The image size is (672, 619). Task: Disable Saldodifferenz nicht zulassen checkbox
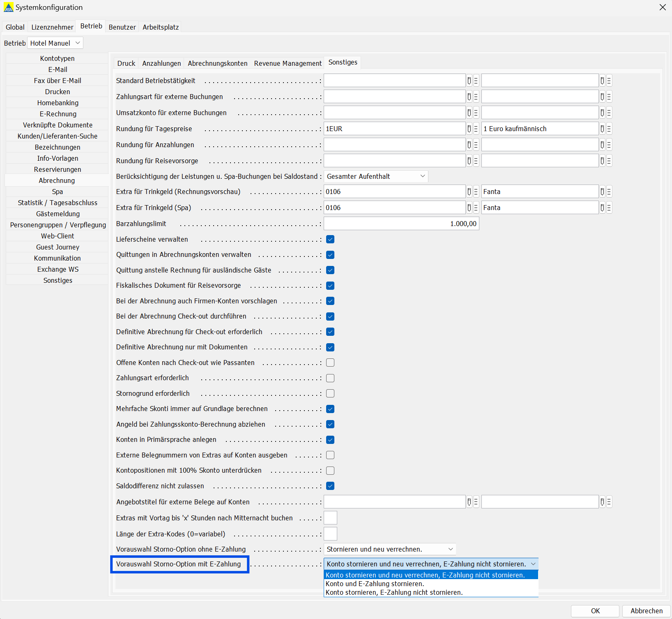pos(330,486)
